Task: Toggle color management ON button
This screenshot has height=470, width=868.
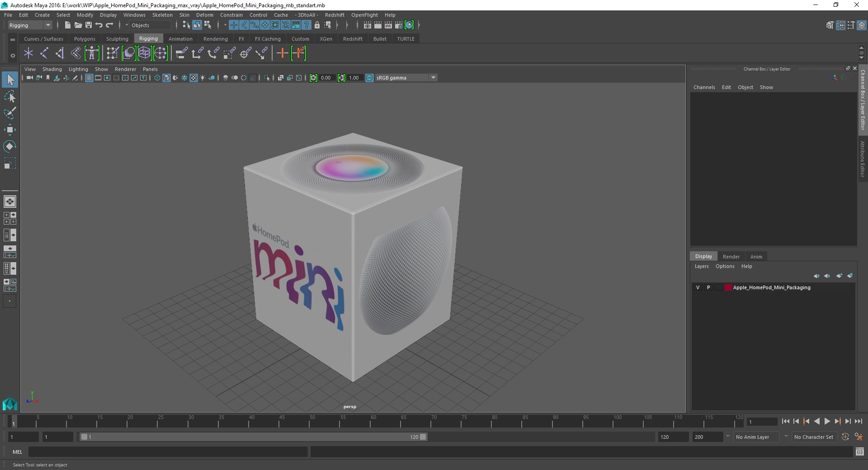Action: [369, 78]
